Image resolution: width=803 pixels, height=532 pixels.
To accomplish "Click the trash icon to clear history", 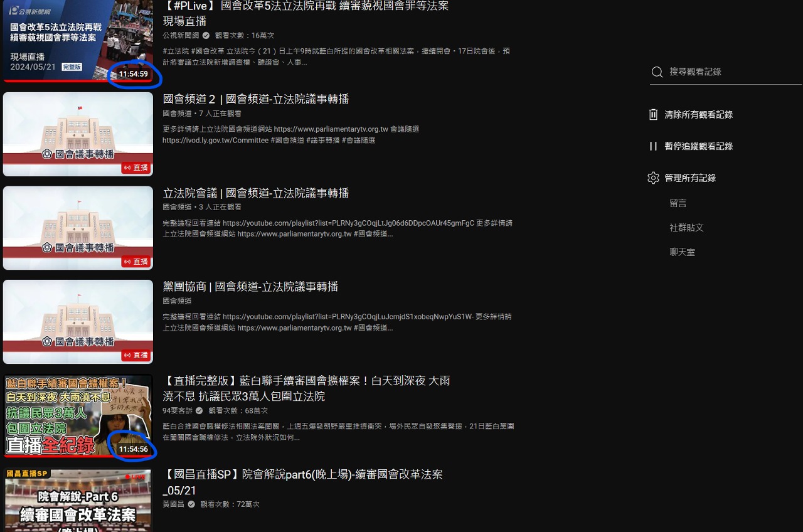I will tap(653, 115).
